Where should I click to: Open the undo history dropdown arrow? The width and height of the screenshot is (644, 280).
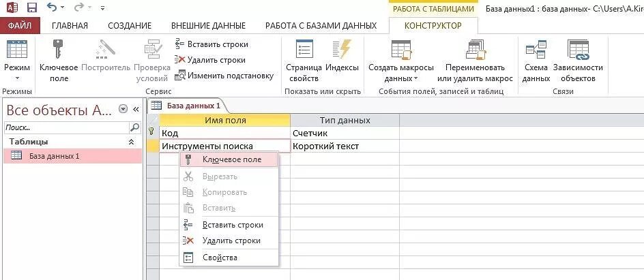pos(62,7)
